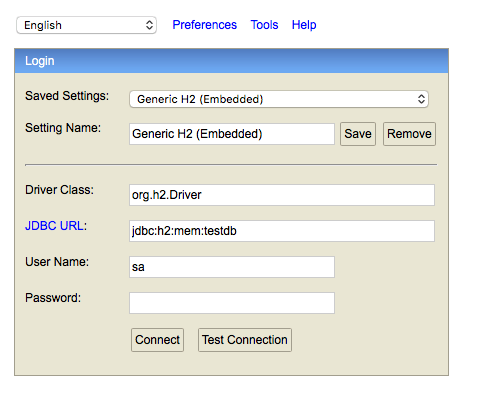This screenshot has width=484, height=404.
Task: Click the Test Connection button
Action: pyautogui.click(x=245, y=340)
